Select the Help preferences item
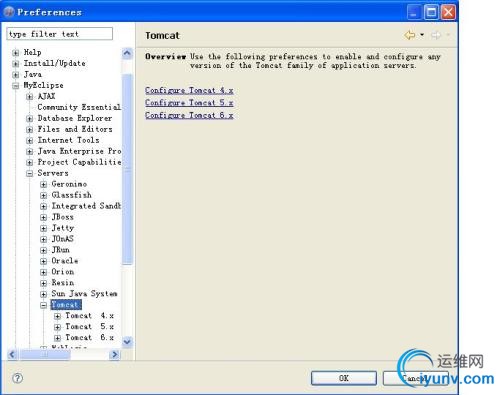This screenshot has width=500, height=395. pos(32,52)
